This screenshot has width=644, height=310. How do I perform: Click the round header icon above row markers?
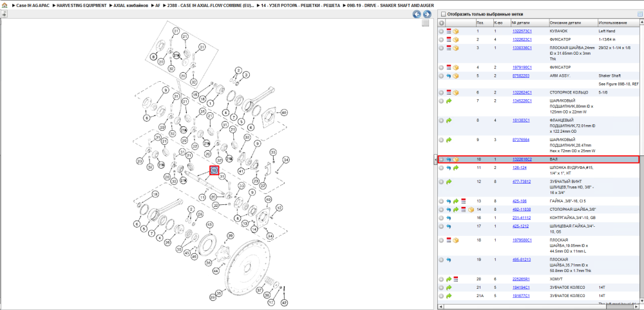point(441,23)
